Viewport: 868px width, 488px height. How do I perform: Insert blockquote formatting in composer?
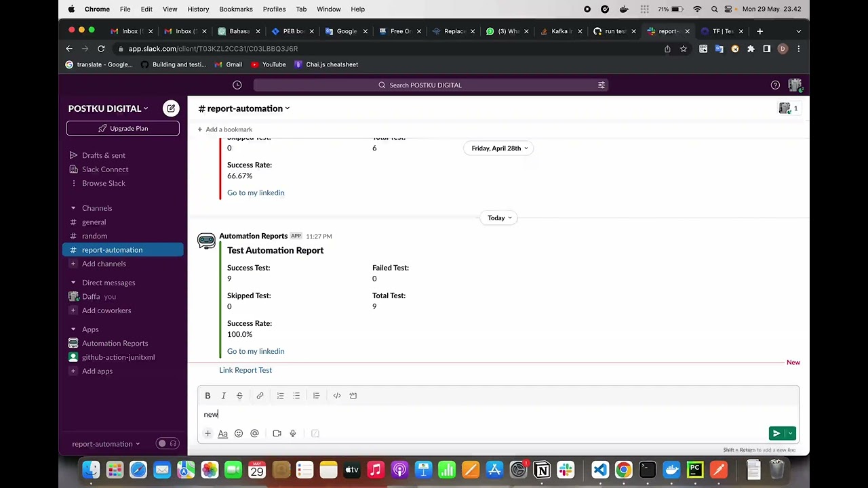[x=316, y=396]
